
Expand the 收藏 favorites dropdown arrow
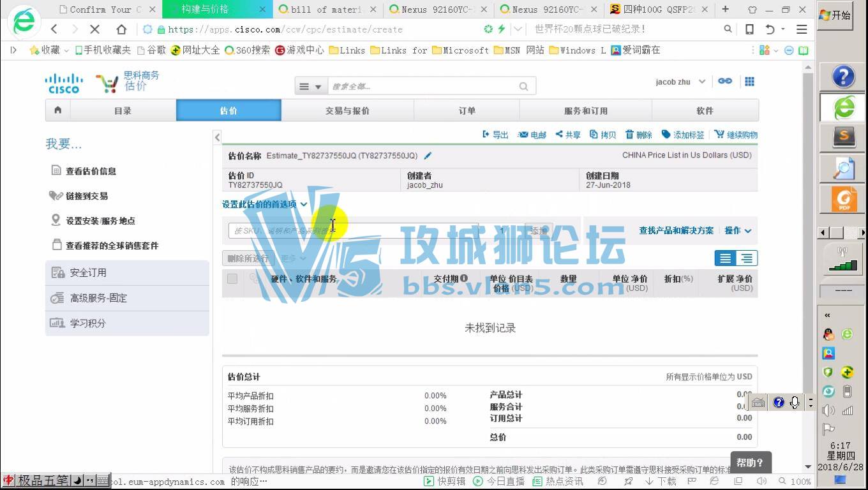[66, 50]
